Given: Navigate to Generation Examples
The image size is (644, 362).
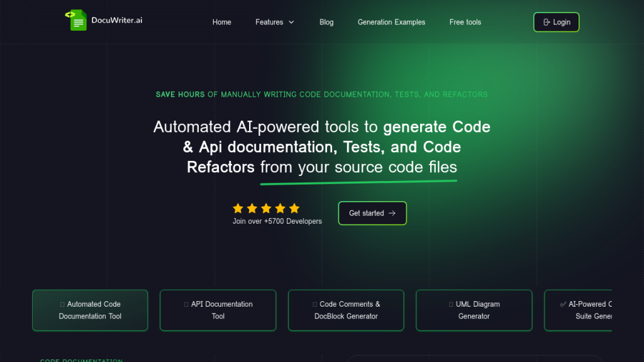Looking at the screenshot, I should (x=391, y=22).
